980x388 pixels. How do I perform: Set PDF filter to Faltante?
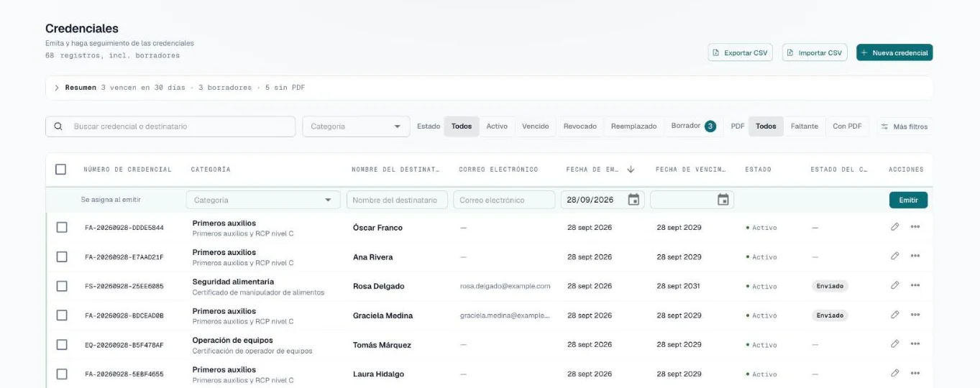click(x=805, y=126)
